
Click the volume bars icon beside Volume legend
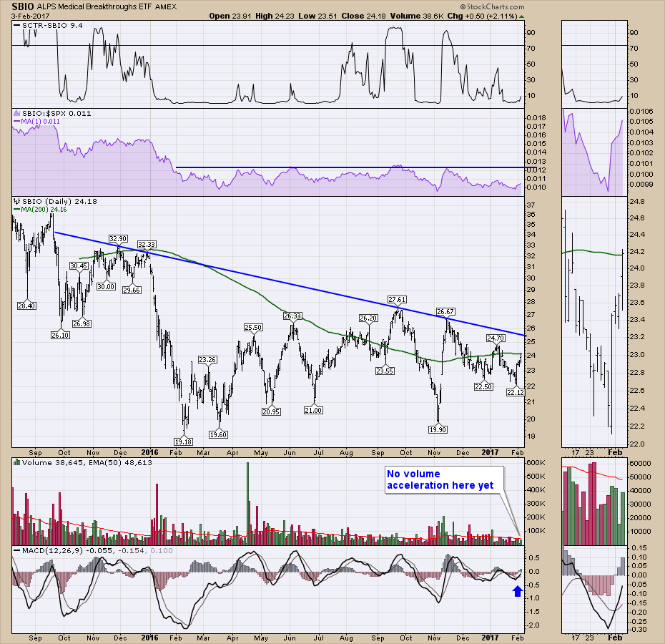tap(17, 463)
